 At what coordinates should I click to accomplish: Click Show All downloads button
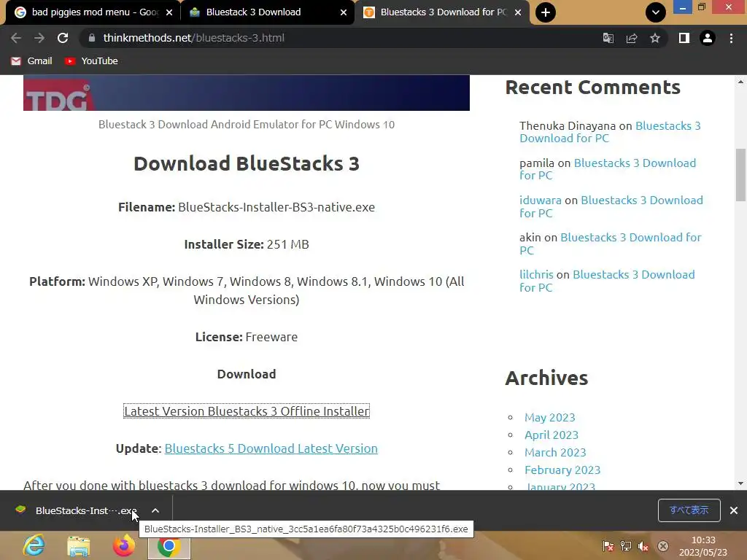(x=689, y=510)
